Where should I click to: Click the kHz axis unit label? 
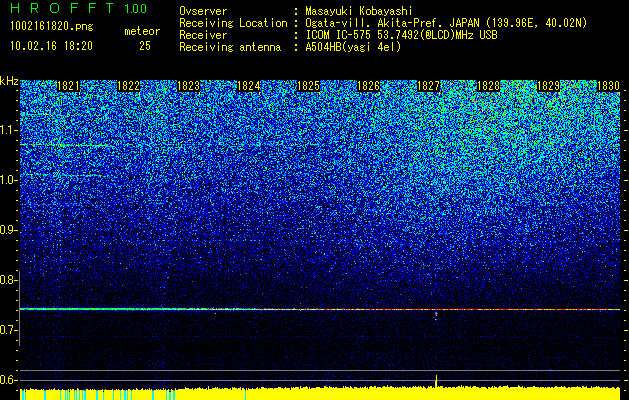coord(9,81)
